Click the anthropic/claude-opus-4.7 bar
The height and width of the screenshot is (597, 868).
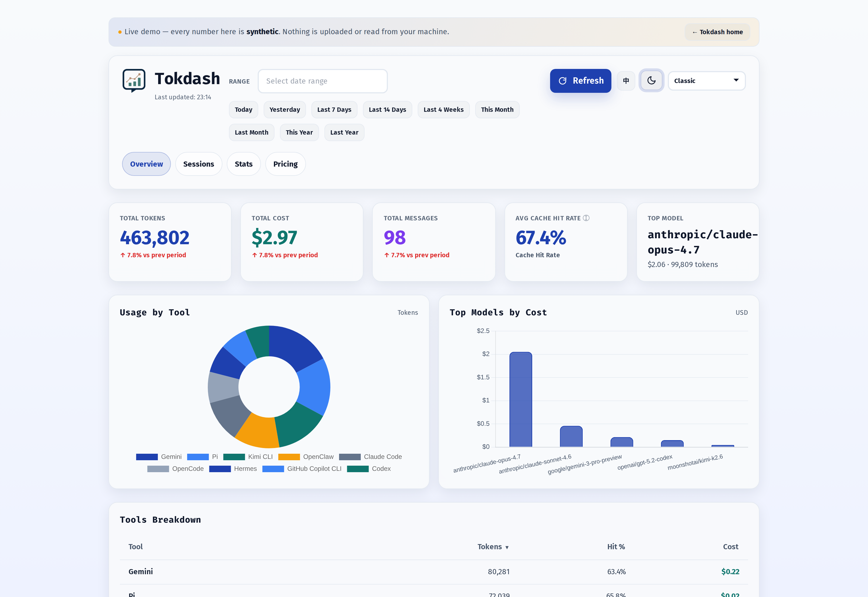coord(521,399)
